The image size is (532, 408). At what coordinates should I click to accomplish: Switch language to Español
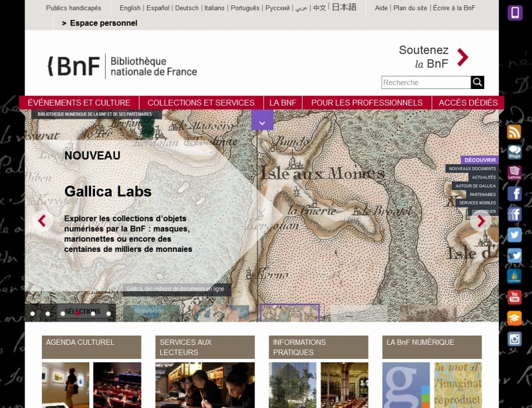[x=158, y=8]
